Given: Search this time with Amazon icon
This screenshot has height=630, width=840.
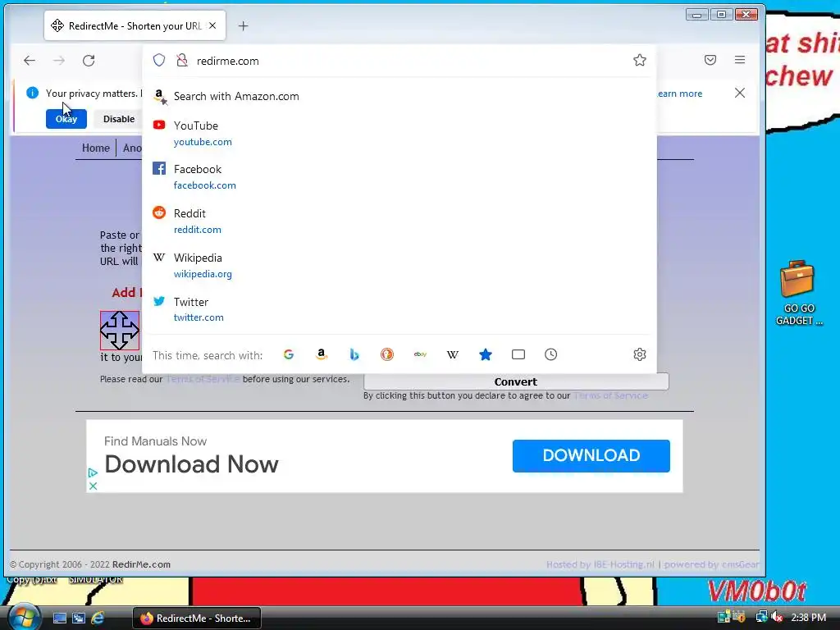Looking at the screenshot, I should (322, 354).
